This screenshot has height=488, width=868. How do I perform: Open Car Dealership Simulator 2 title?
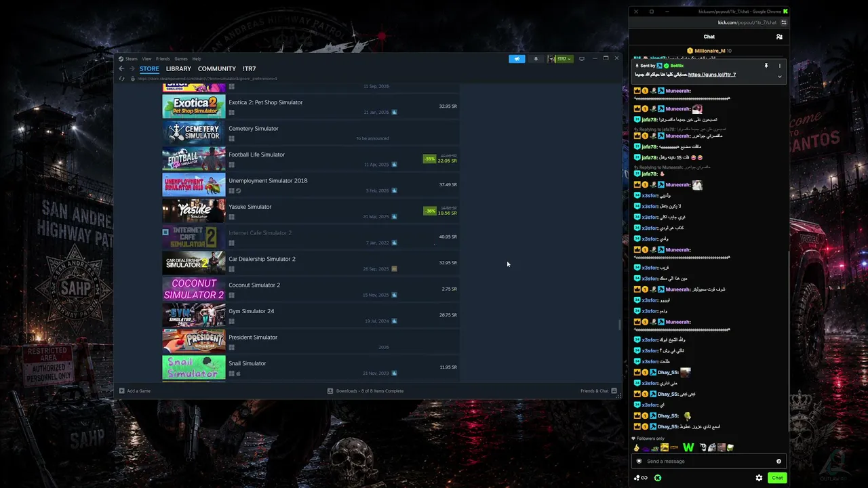coord(262,259)
